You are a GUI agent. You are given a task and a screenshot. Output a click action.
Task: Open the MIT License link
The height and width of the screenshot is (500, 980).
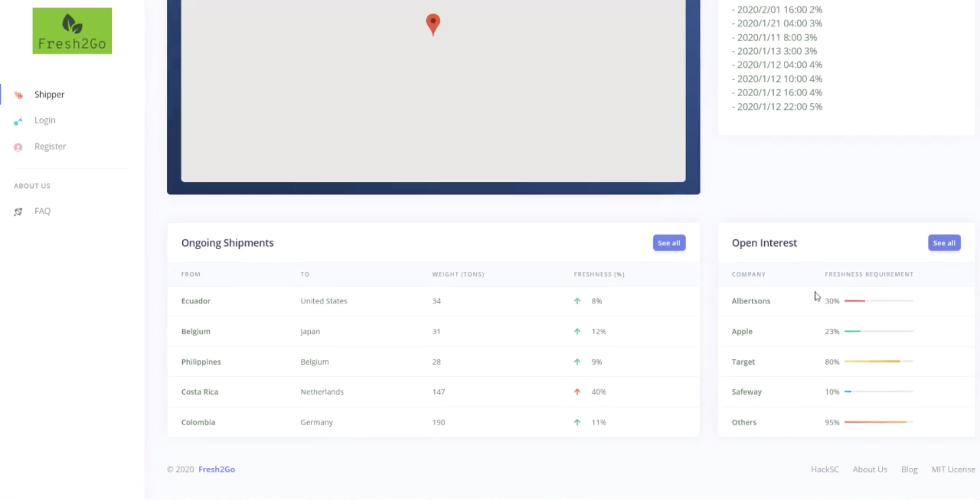pyautogui.click(x=953, y=469)
